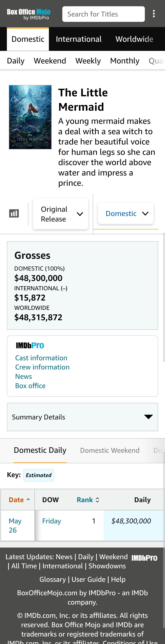
Task: Click into the Search for Titles field
Action: pos(103,14)
